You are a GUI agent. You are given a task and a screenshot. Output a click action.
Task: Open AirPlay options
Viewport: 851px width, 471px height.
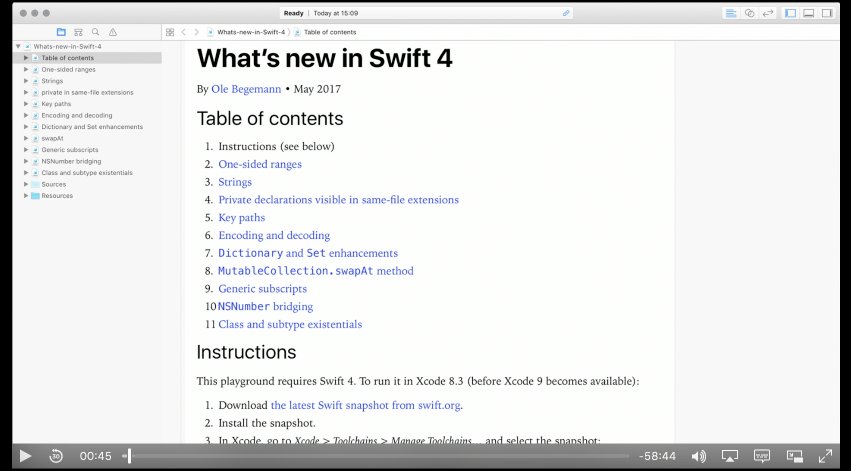(730, 456)
